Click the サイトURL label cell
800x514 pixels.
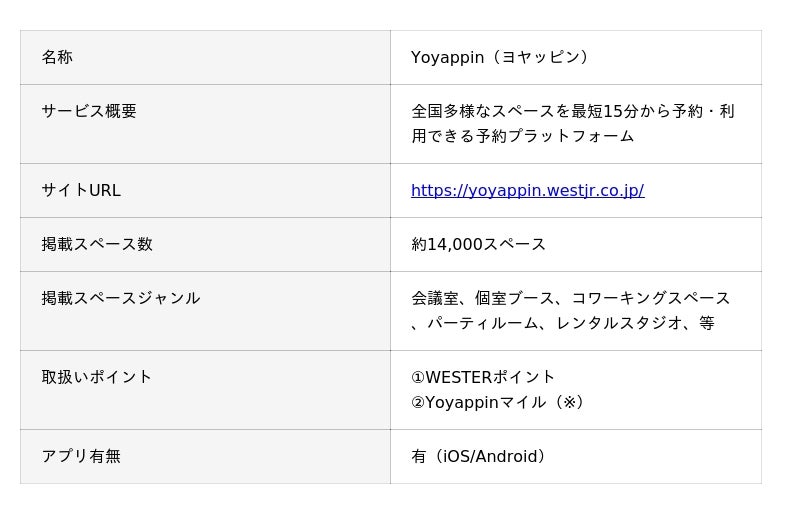pos(81,190)
